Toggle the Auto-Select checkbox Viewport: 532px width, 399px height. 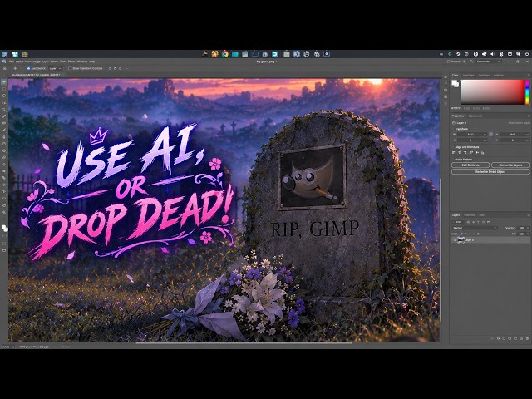[x=28, y=68]
